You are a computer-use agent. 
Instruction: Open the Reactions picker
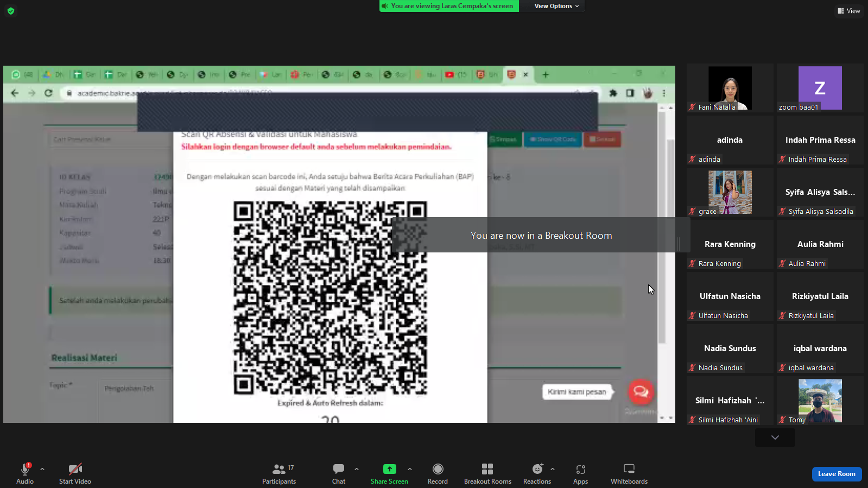537,473
